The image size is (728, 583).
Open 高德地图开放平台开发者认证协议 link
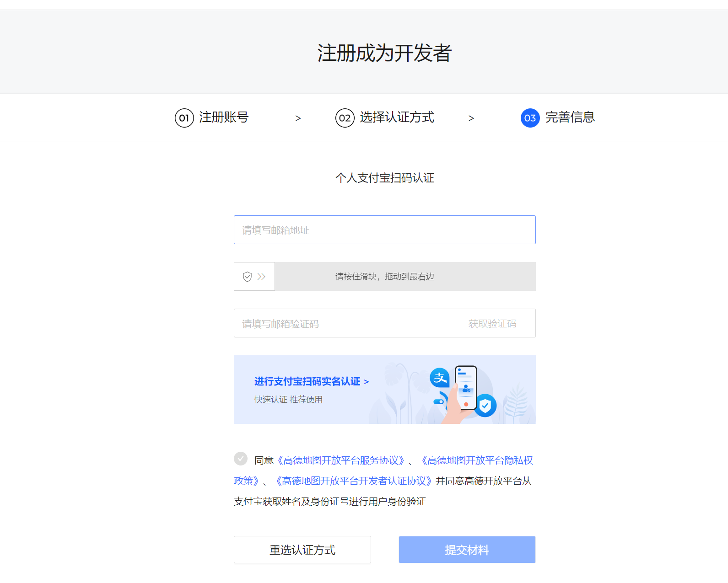(354, 481)
